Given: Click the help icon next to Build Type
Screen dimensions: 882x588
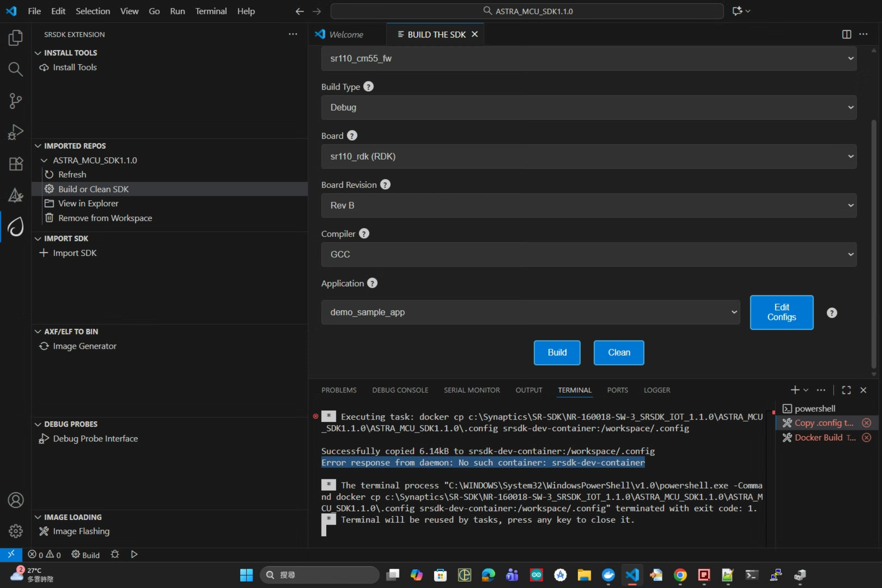Looking at the screenshot, I should [x=368, y=87].
